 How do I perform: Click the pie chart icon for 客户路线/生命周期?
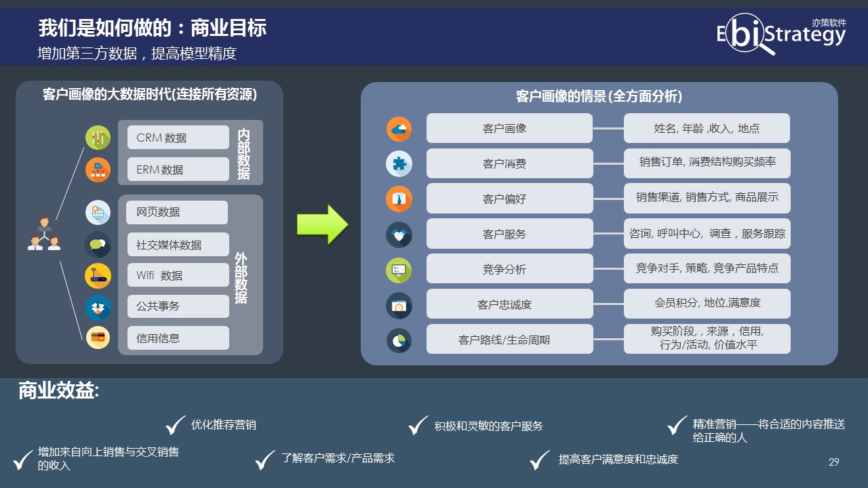pyautogui.click(x=399, y=339)
